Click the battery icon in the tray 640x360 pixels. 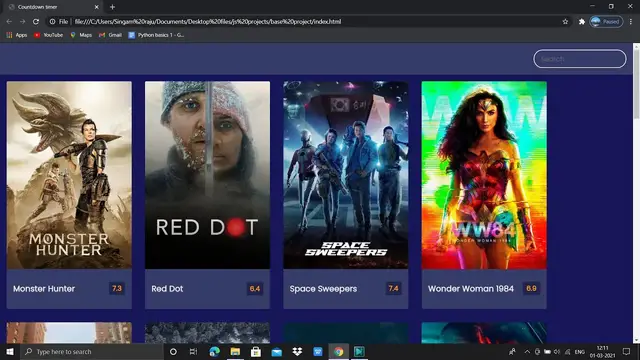pos(547,351)
